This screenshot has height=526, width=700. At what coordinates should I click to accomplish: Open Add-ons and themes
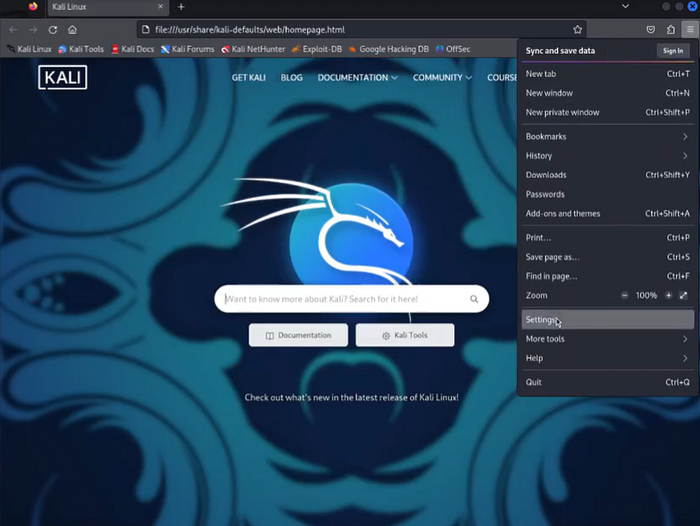coord(608,213)
